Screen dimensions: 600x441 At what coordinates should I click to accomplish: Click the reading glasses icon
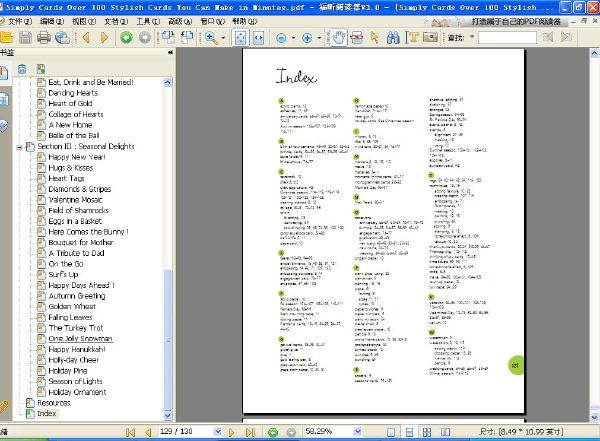(357, 38)
